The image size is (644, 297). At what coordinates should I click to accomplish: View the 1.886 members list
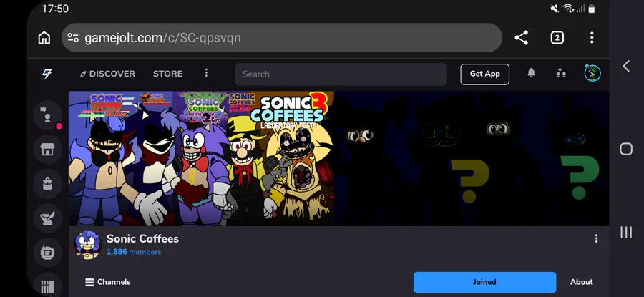pyautogui.click(x=134, y=252)
